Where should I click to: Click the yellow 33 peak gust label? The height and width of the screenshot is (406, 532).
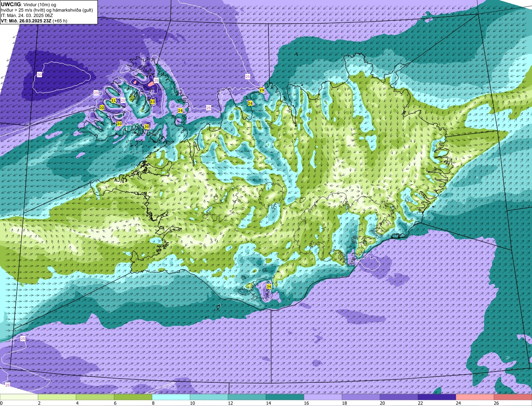[x=153, y=102]
